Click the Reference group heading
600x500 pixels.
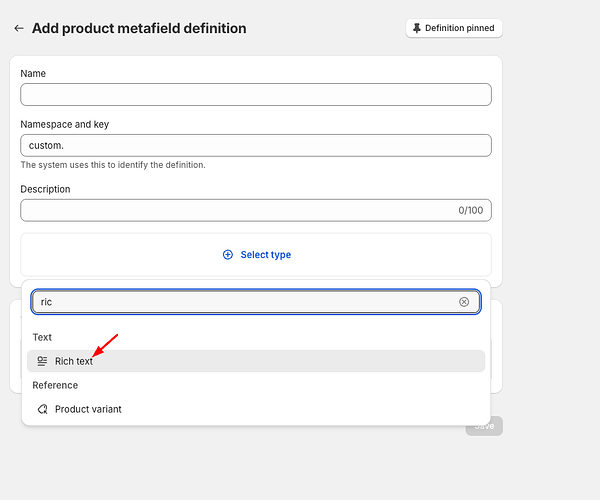point(55,385)
